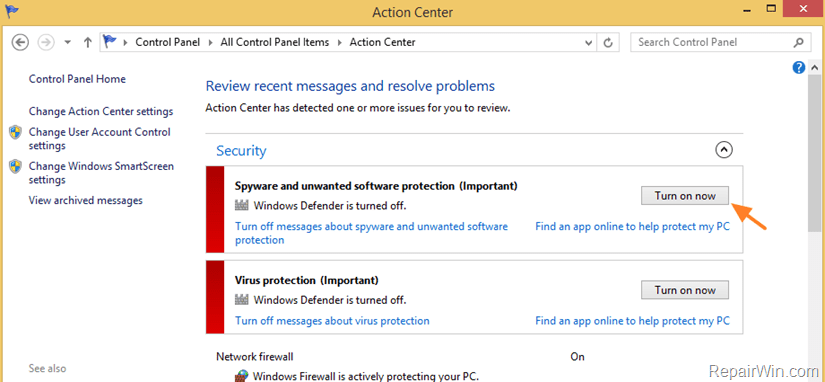
Task: Expand chevron after All Control Panel Items
Action: click(340, 43)
